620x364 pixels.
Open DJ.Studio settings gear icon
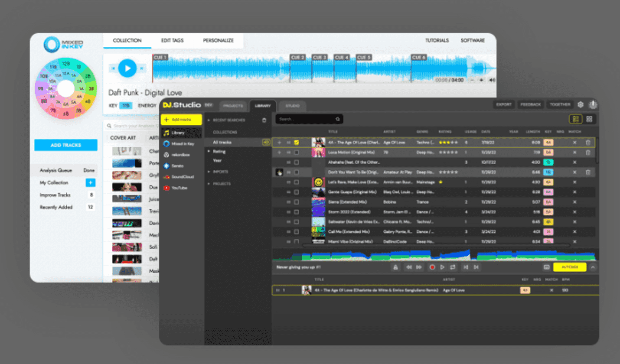581,104
